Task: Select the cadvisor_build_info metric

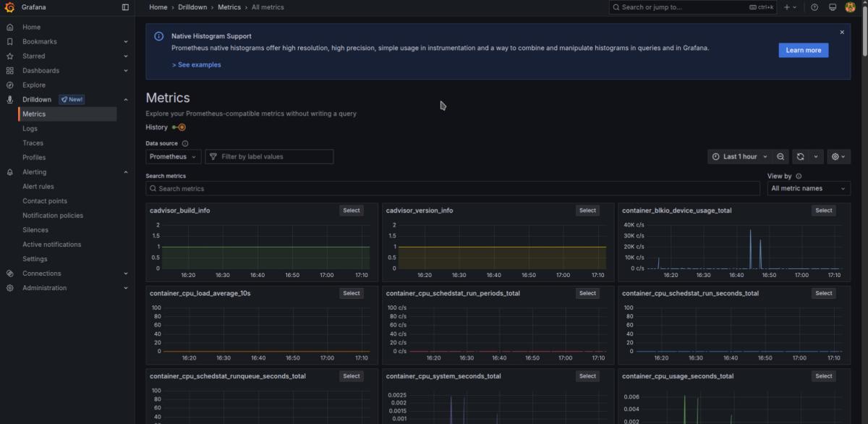Action: 352,211
